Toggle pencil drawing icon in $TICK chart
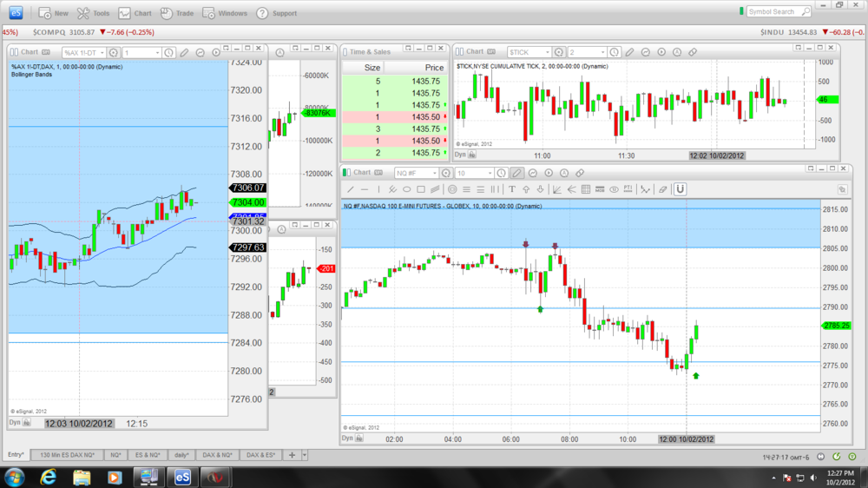 [629, 52]
